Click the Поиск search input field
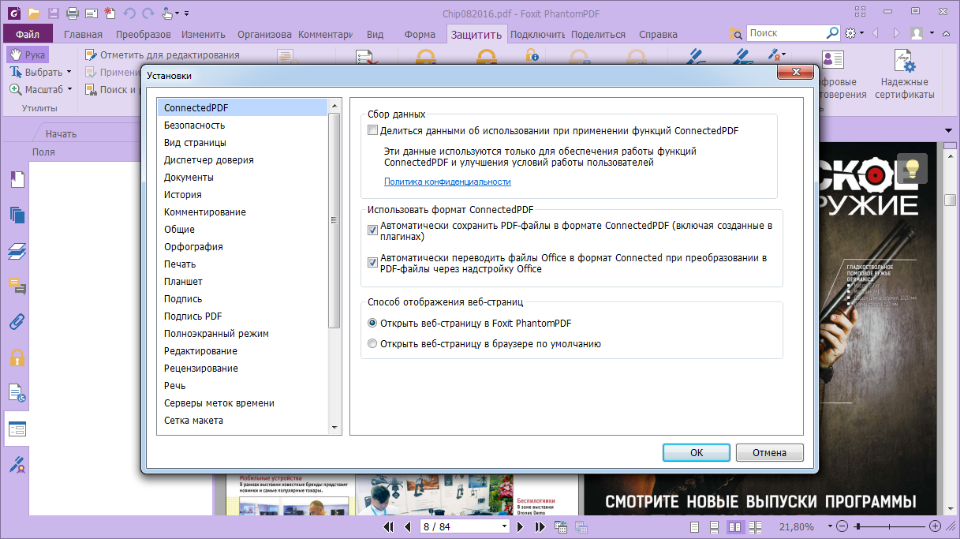This screenshot has width=960, height=539. tap(786, 33)
